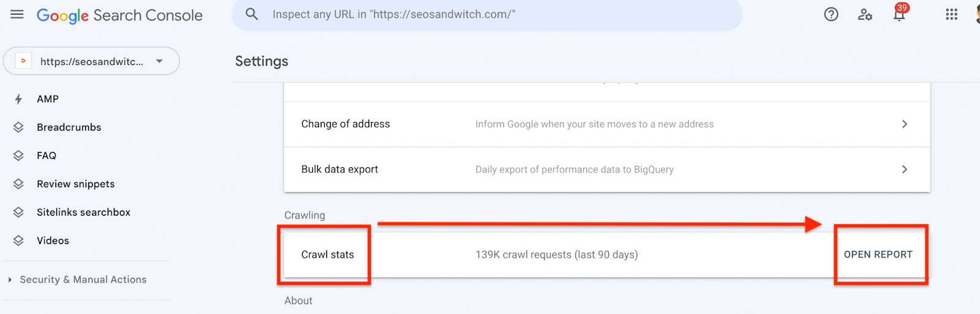The height and width of the screenshot is (314, 980).
Task: Click the Settings page heading
Action: tap(262, 61)
